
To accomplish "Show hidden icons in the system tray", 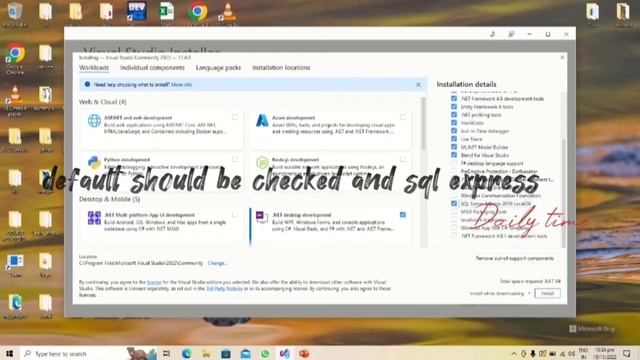I will pos(514,353).
